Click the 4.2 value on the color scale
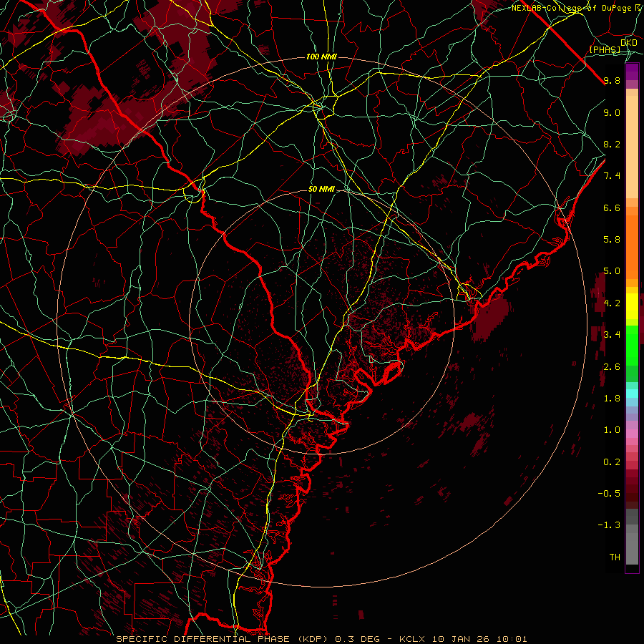 pos(612,303)
